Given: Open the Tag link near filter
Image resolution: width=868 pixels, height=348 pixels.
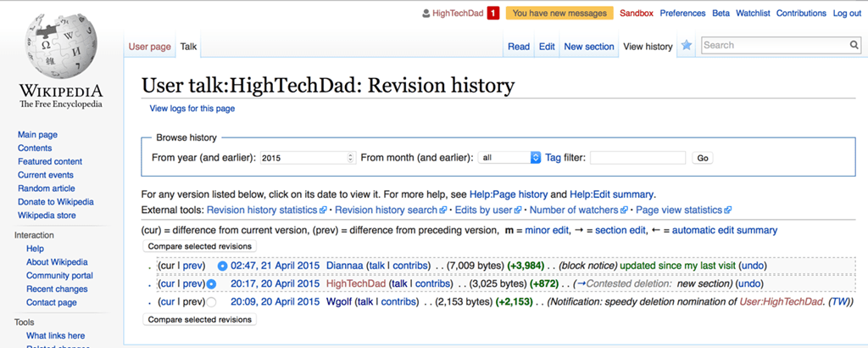Looking at the screenshot, I should coord(554,158).
